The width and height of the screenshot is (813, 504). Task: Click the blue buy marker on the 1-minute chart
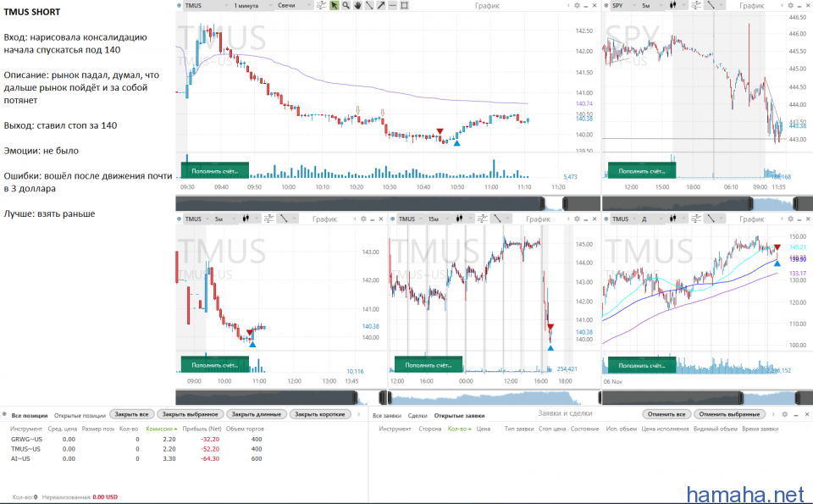pos(456,142)
